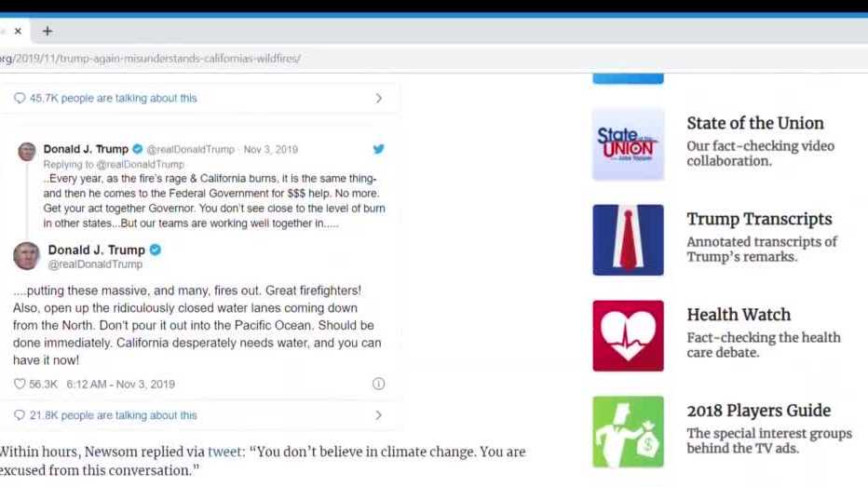Viewport: 868px width, 487px height.
Task: Click the verified badge next to small Donald J. Trump name
Action: tap(138, 149)
